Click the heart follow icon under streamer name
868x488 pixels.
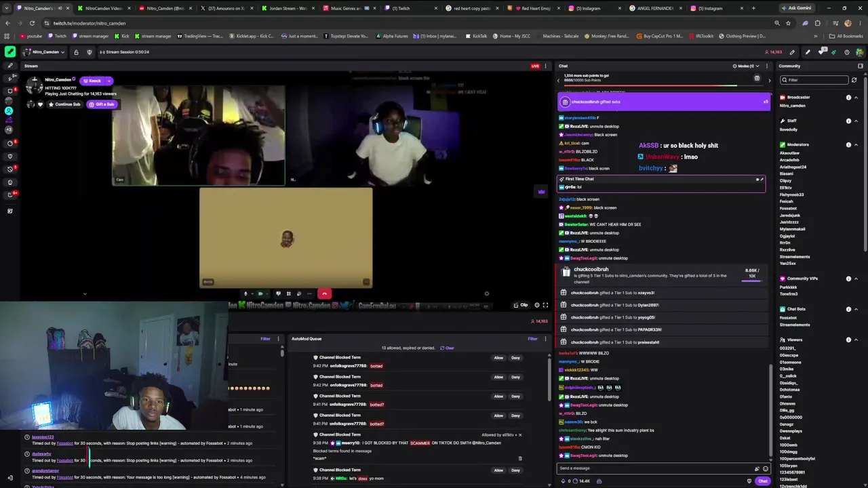[40, 104]
